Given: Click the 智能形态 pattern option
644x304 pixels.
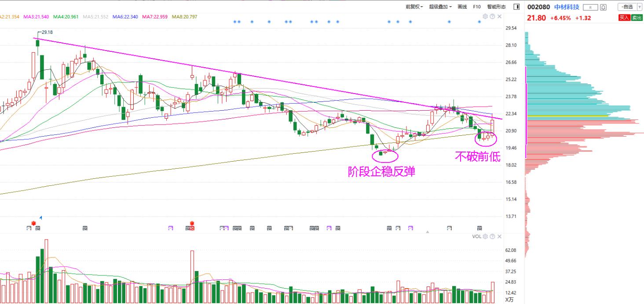Looking at the screenshot, I should coord(497,7).
